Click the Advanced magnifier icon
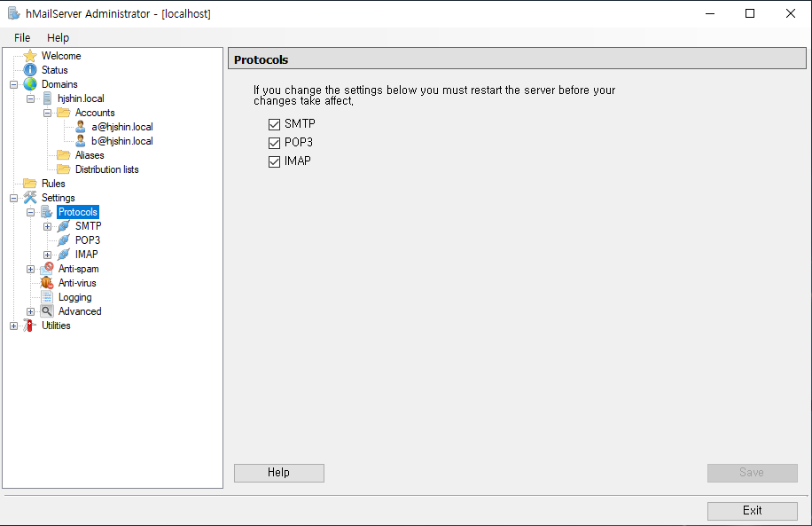Image resolution: width=812 pixels, height=526 pixels. tap(47, 311)
